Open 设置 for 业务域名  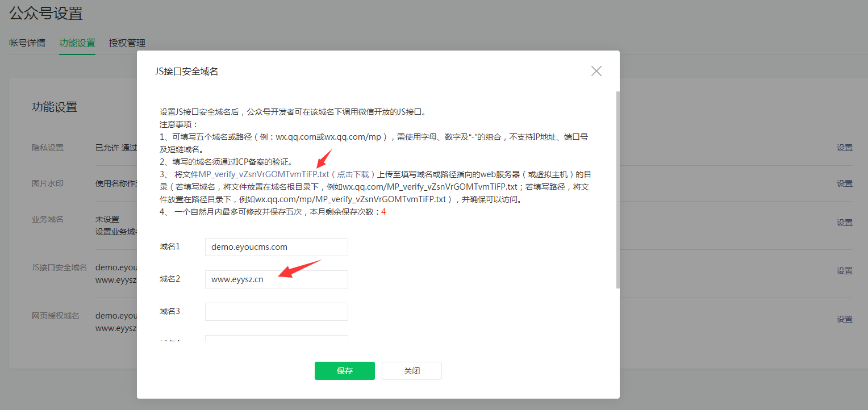click(844, 222)
